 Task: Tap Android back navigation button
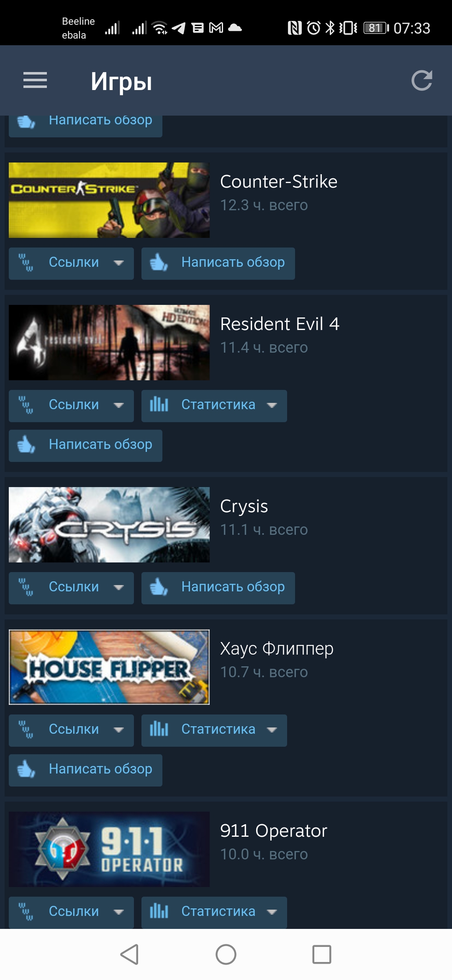(129, 954)
